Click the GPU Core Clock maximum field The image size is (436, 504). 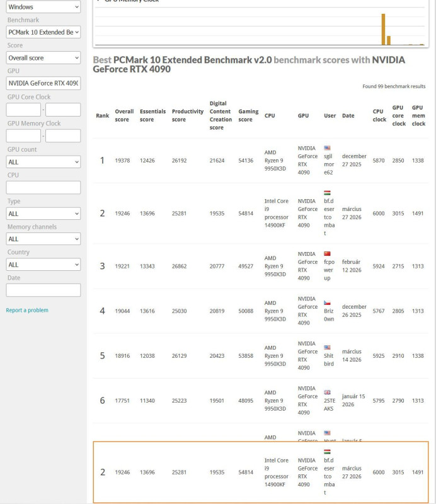[x=63, y=110]
